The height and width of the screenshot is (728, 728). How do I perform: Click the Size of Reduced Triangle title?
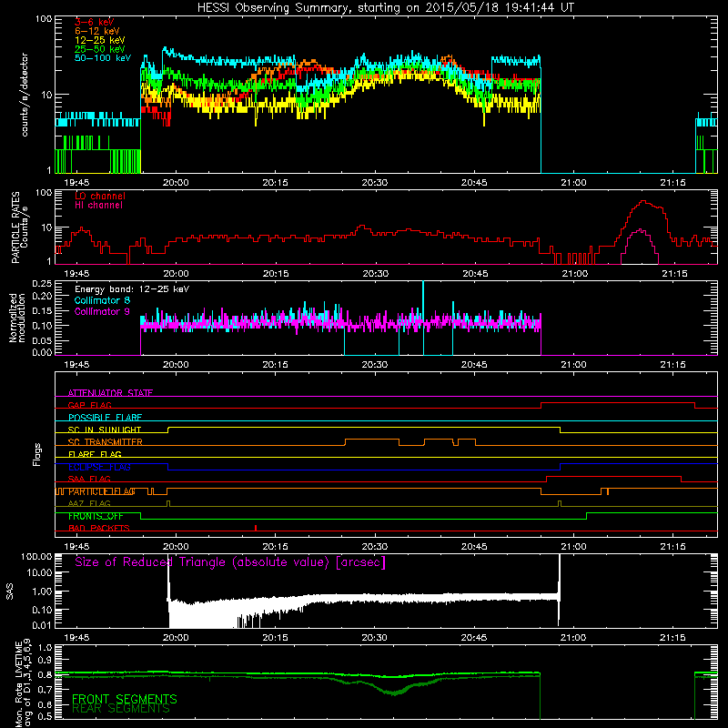click(x=230, y=562)
